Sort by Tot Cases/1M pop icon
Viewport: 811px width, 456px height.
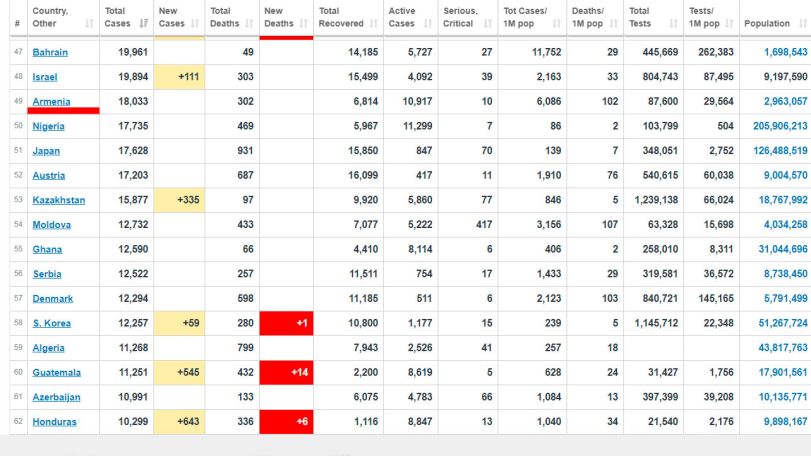tap(557, 23)
